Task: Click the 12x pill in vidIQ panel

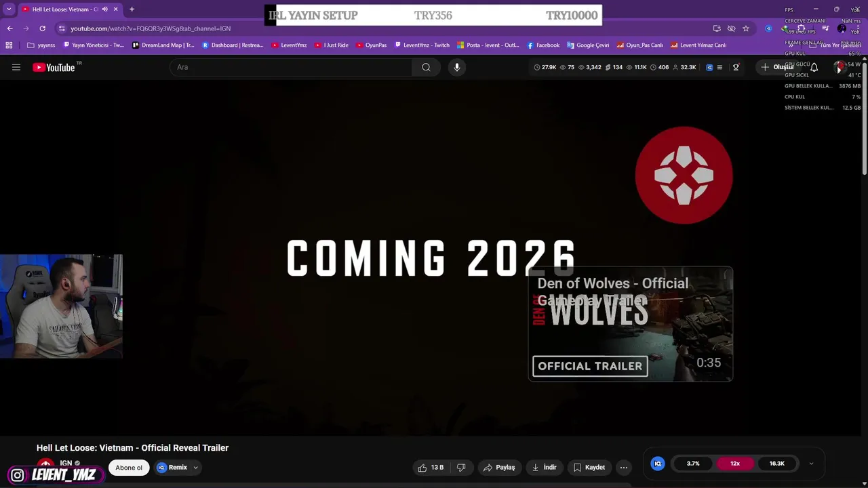Action: [x=735, y=464]
